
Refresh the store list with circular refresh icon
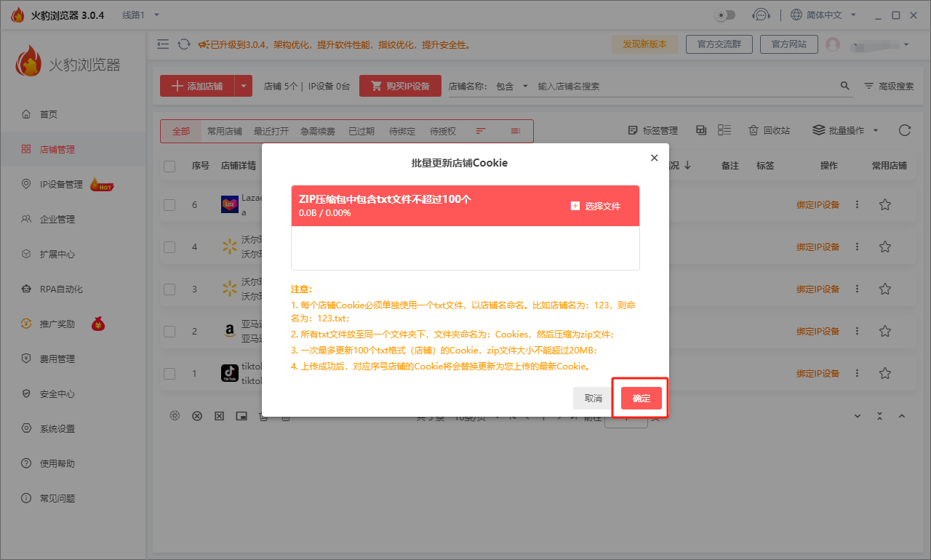(904, 130)
